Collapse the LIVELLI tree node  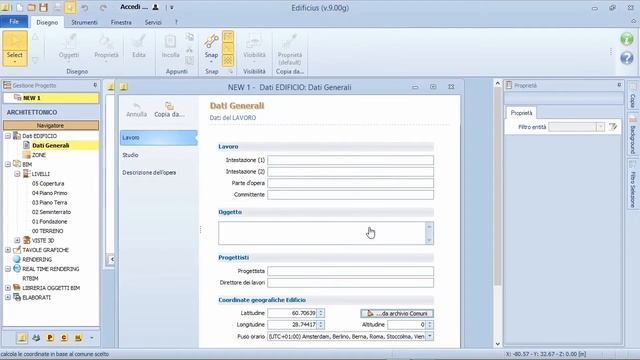[17, 174]
